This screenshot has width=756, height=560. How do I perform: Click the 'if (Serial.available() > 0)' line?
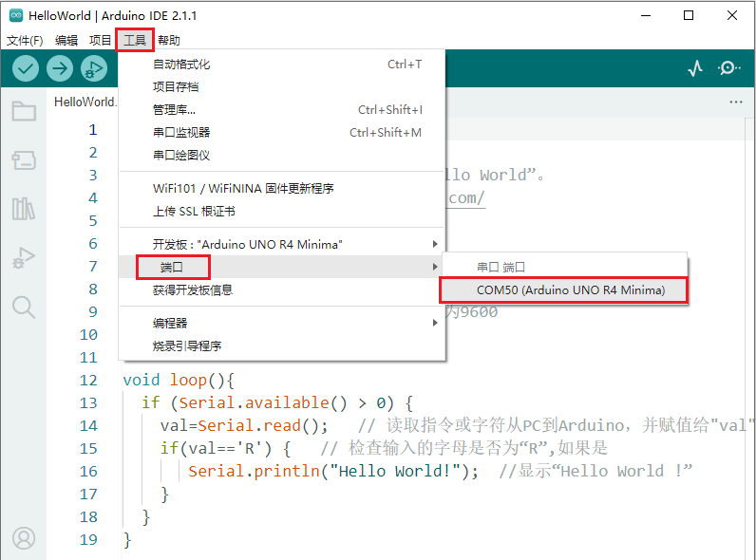pos(277,402)
